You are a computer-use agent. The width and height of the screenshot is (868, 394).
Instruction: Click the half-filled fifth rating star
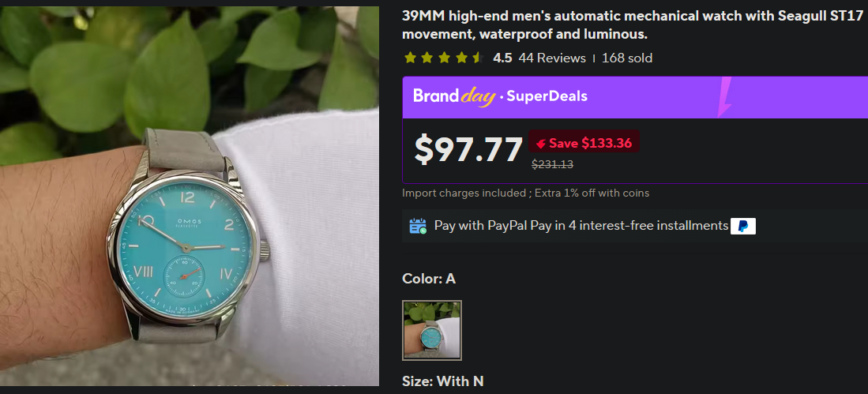pyautogui.click(x=479, y=58)
